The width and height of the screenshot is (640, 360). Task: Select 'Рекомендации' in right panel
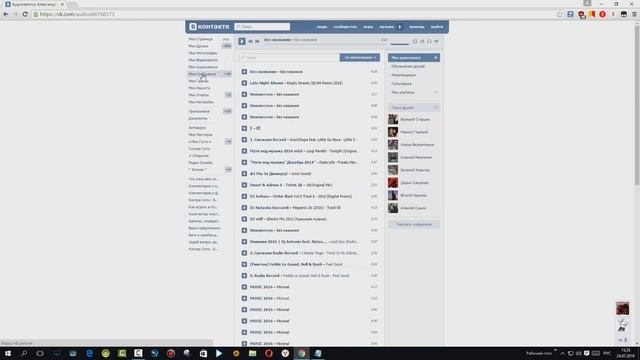(404, 75)
